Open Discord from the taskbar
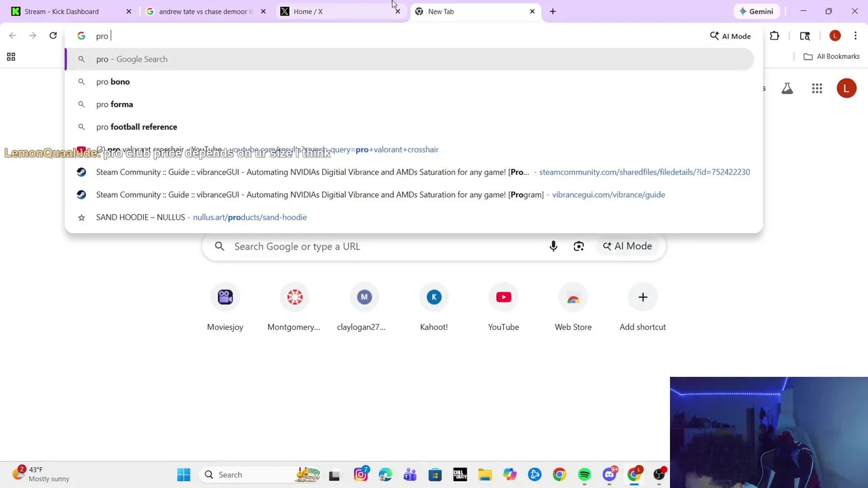Screen dimensions: 868x488 (x=610, y=475)
